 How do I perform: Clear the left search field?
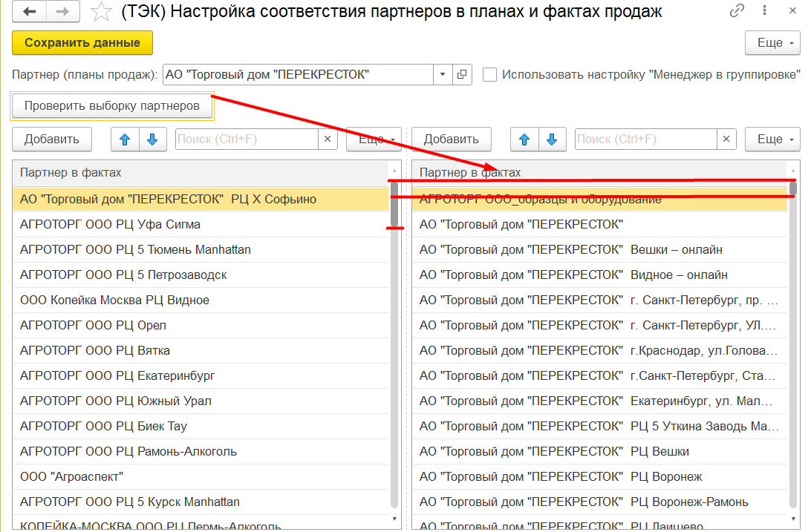pos(328,139)
